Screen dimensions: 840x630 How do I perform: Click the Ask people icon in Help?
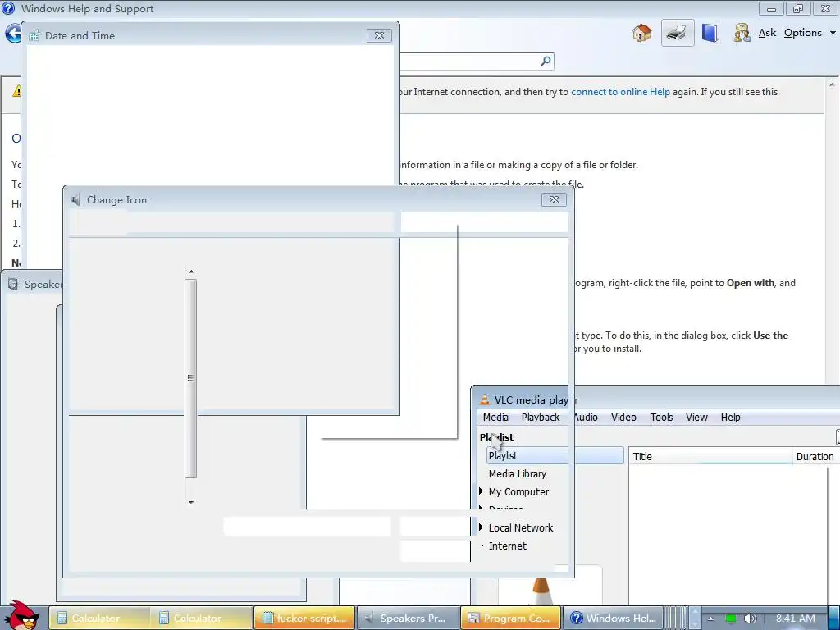742,33
